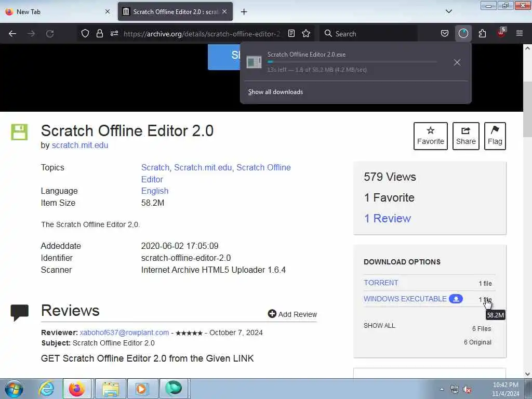Viewport: 532px width, 399px height.
Task: Open the tracking protection shield icon
Action: [x=85, y=34]
